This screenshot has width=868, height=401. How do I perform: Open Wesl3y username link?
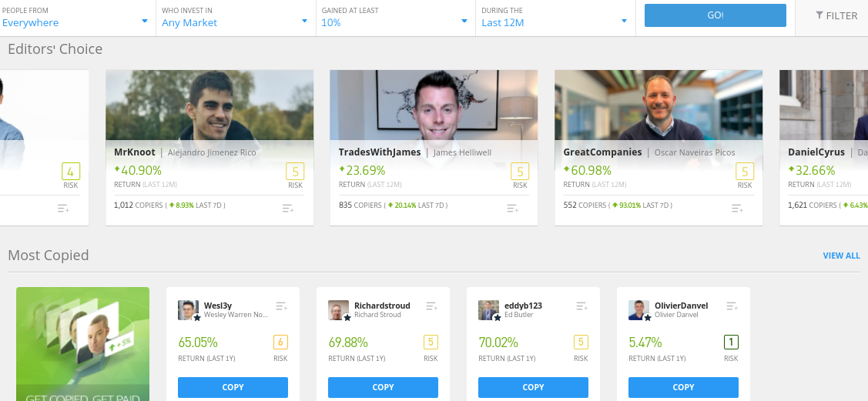click(x=217, y=306)
